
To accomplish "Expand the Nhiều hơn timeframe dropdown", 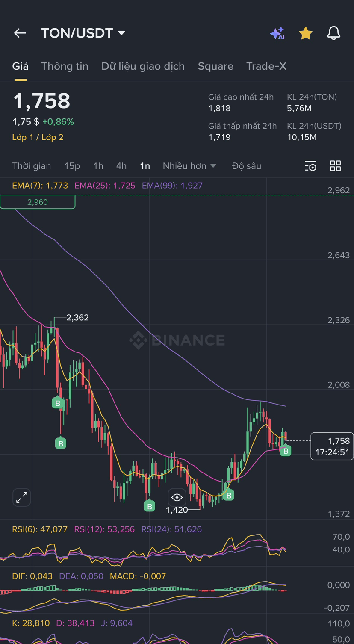I will [x=189, y=166].
